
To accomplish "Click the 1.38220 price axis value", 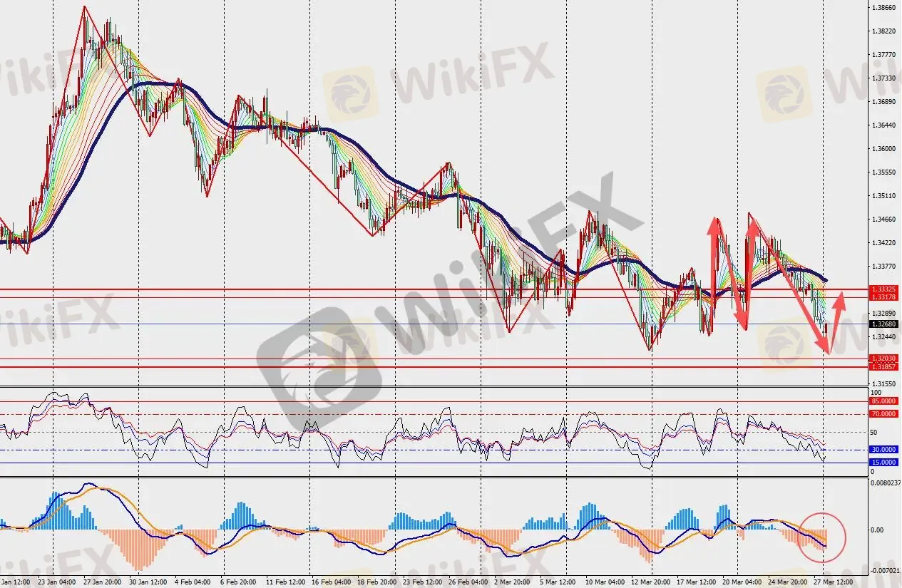I will click(883, 31).
